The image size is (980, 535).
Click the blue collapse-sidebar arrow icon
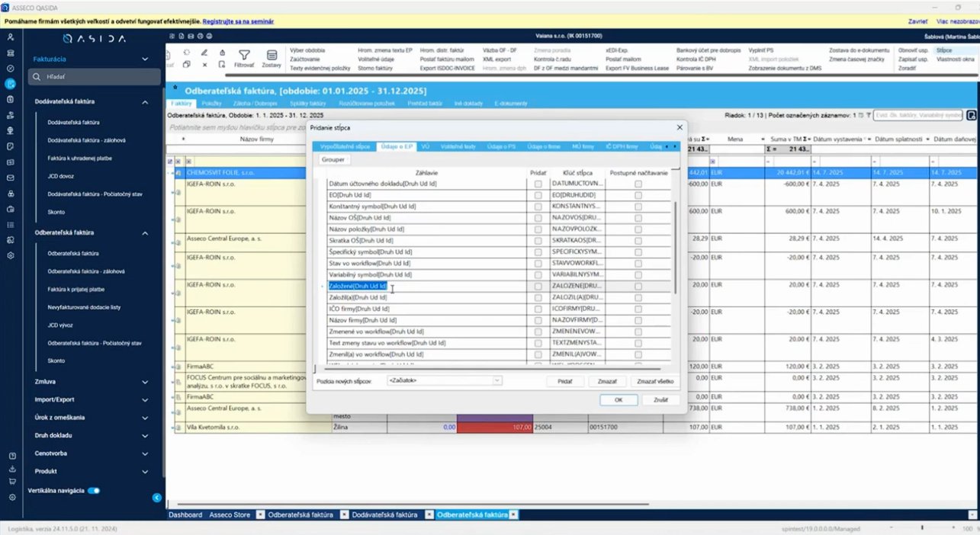point(157,498)
